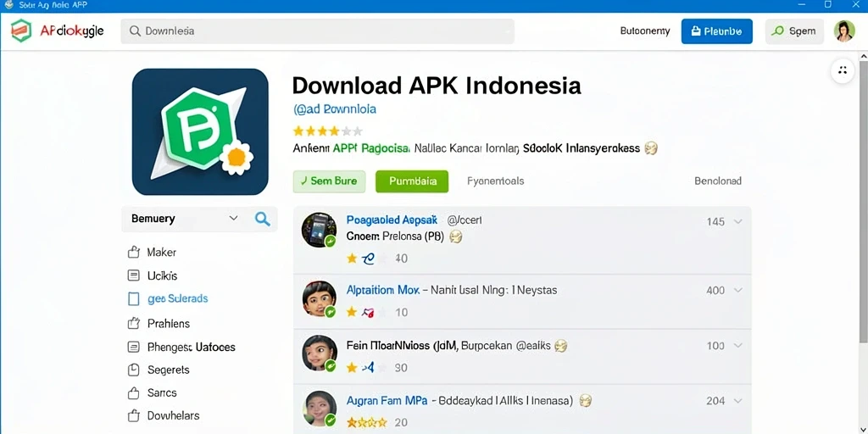Click the app icon in the title bar
The width and height of the screenshot is (868, 434).
[7, 5]
